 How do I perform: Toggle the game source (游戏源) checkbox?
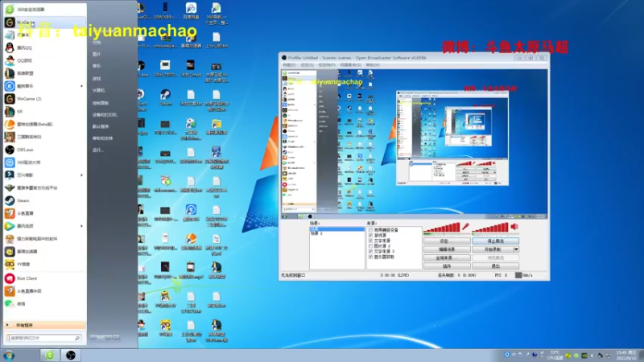[x=371, y=235]
